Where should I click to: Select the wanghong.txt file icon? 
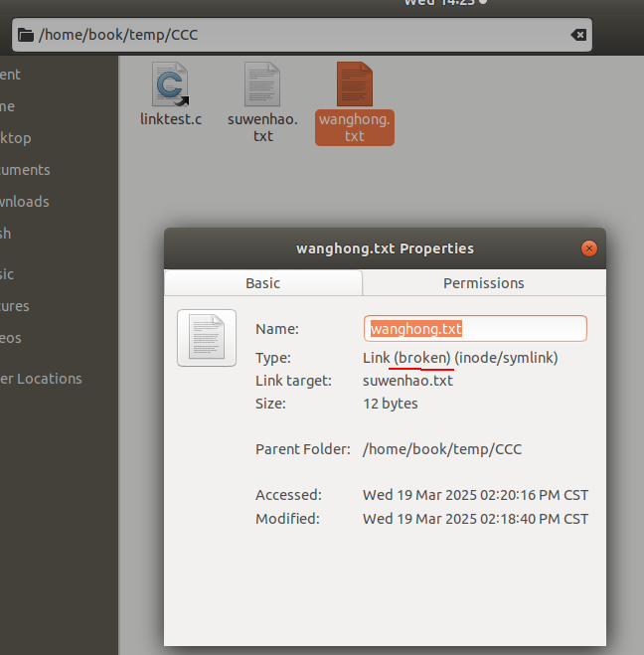(x=355, y=83)
